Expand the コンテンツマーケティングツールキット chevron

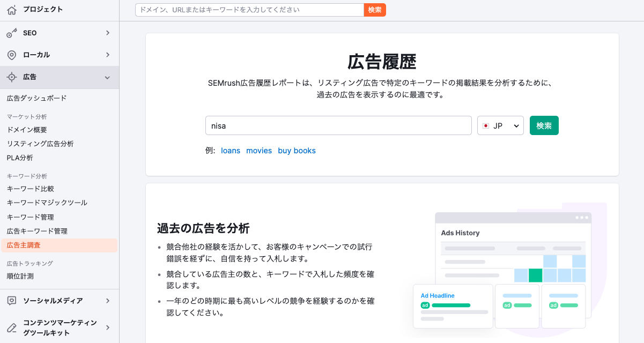pos(107,327)
